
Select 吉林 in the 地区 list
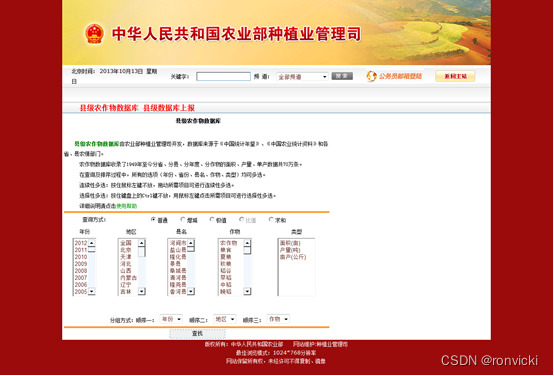[x=126, y=292]
